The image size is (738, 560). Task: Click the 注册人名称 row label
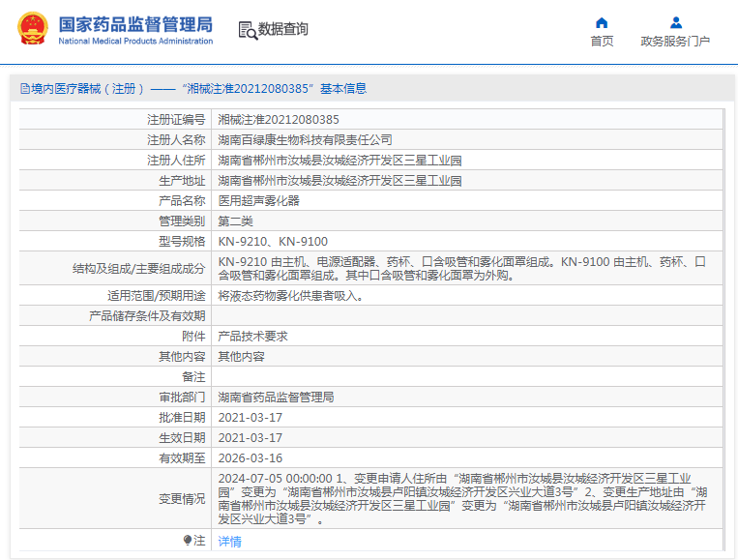(176, 140)
